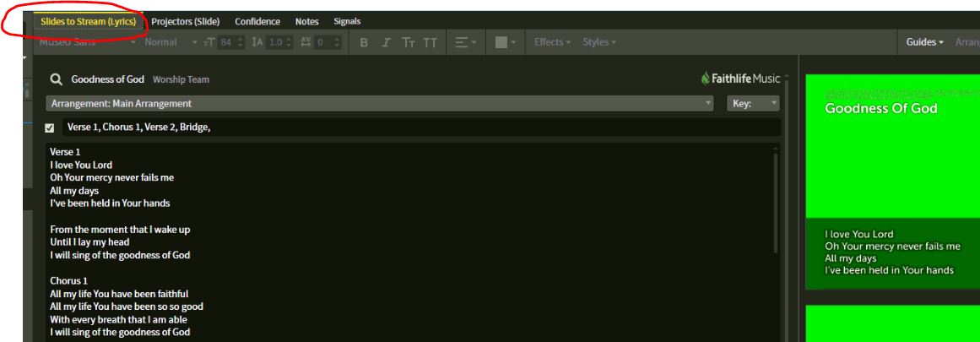
Task: Open the Effects dropdown
Action: pyautogui.click(x=552, y=42)
